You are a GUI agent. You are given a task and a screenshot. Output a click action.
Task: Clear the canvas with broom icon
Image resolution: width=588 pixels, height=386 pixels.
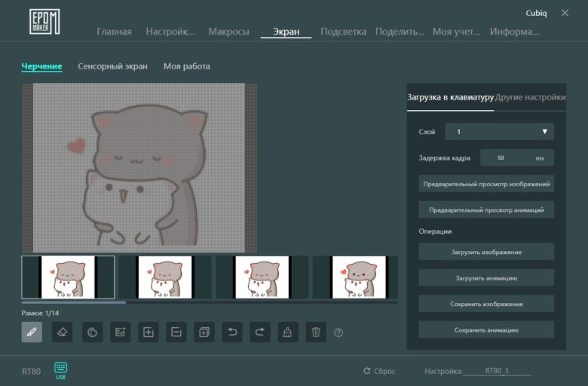click(288, 332)
